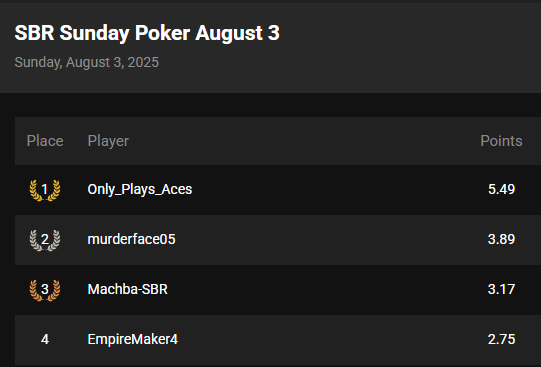541x367 pixels.
Task: Select the place number 4 cell
Action: point(45,339)
